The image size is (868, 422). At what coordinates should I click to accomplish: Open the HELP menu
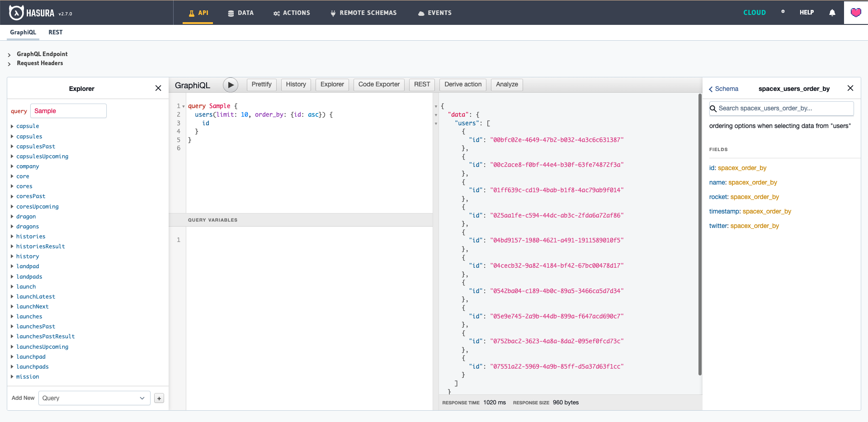coord(807,13)
